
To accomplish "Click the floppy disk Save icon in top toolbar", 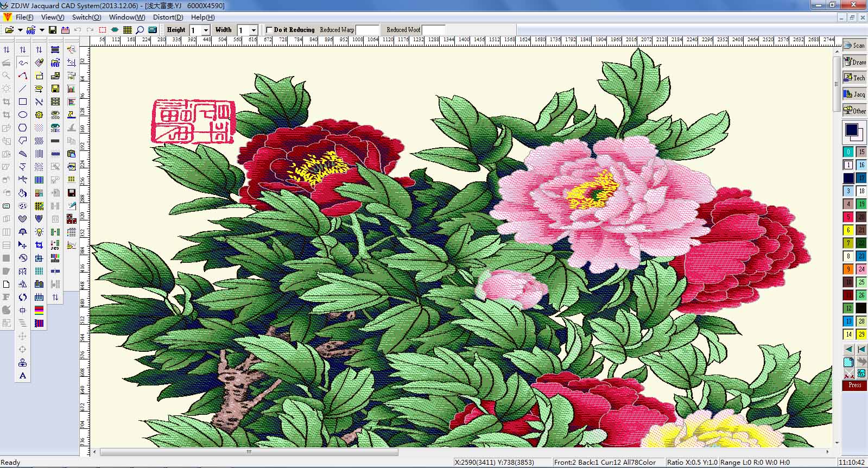I will point(53,30).
